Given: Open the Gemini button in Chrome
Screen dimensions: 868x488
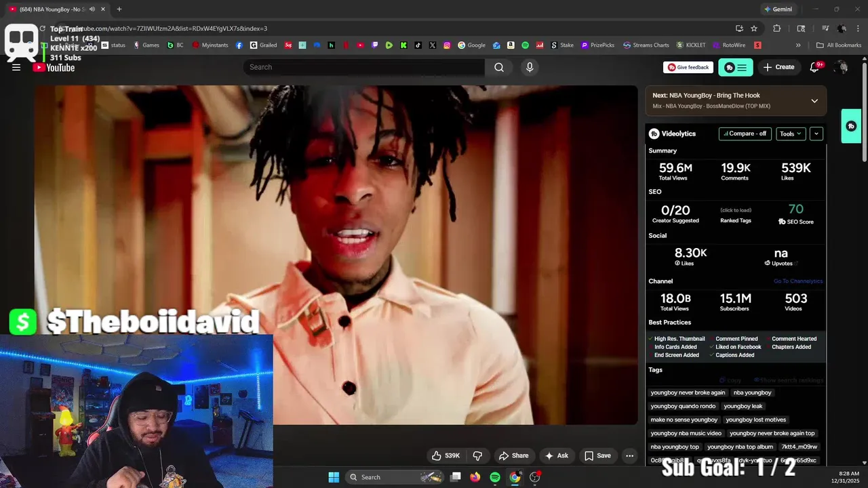Looking at the screenshot, I should (x=778, y=9).
